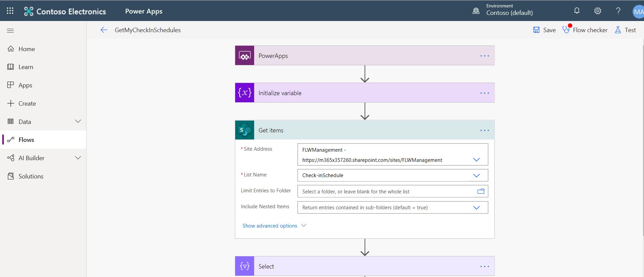644x277 pixels.
Task: Click the Contoso (default) environment name
Action: pyautogui.click(x=509, y=13)
